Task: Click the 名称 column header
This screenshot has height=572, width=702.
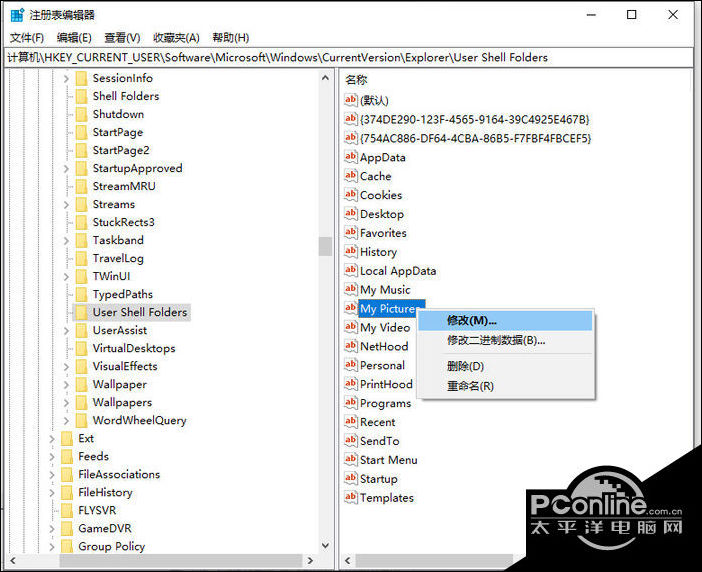Action: [356, 80]
